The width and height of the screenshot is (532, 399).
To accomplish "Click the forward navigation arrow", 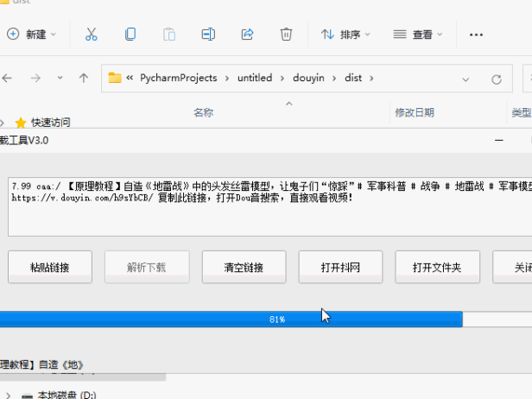I will coord(35,79).
